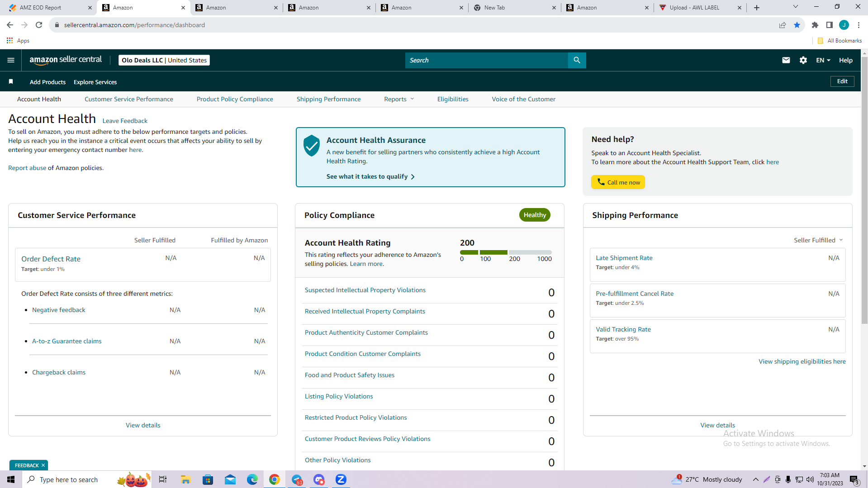The width and height of the screenshot is (868, 488).
Task: Open the Order Defect Rate link
Action: (x=51, y=259)
